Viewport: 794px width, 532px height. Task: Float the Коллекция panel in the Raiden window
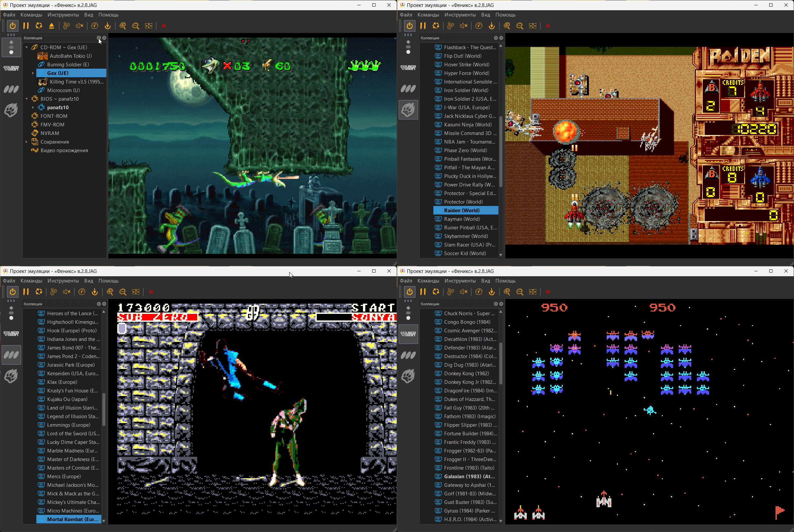(496, 38)
